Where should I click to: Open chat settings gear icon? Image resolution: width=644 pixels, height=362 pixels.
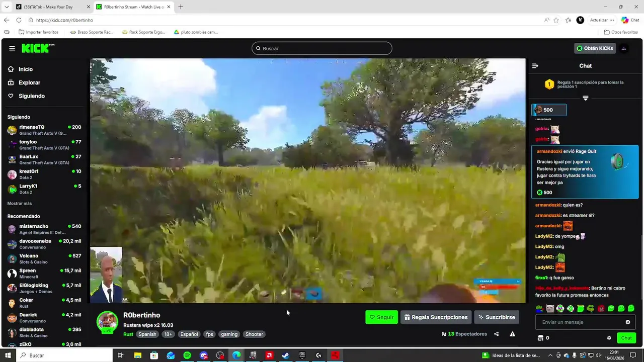609,338
